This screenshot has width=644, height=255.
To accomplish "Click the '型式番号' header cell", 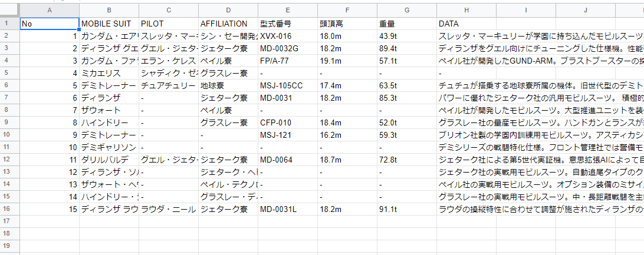I will pos(288,24).
